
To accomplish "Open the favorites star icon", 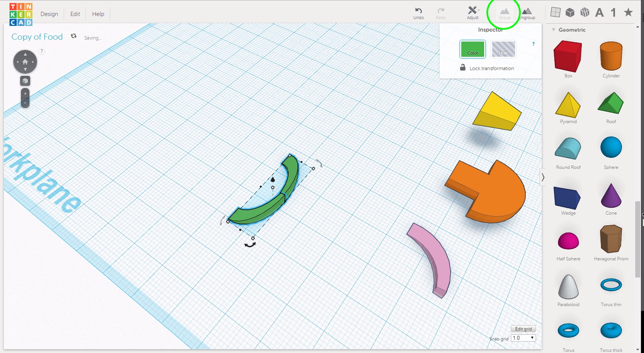I will coord(628,12).
